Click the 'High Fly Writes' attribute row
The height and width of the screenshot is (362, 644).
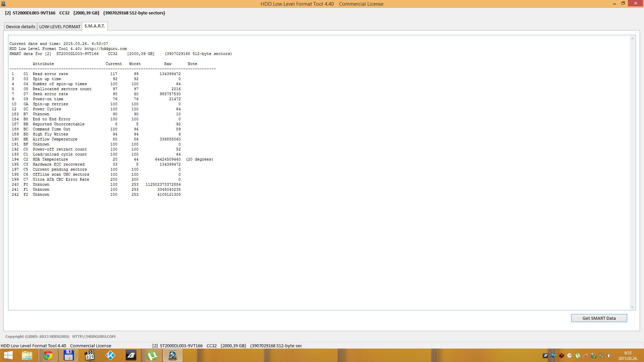(96, 134)
